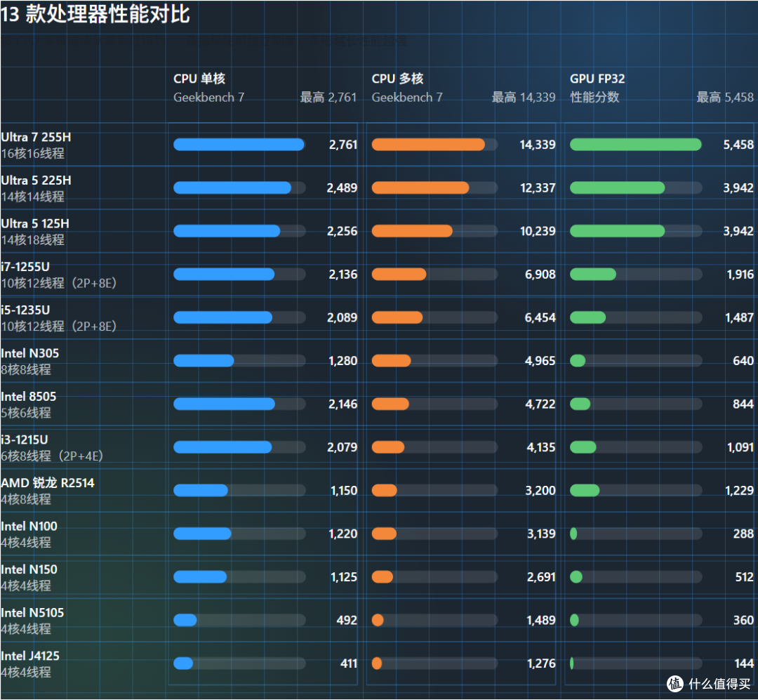Click the multi-core score 12,337
Viewport: 758px width, 700px height.
click(x=538, y=187)
